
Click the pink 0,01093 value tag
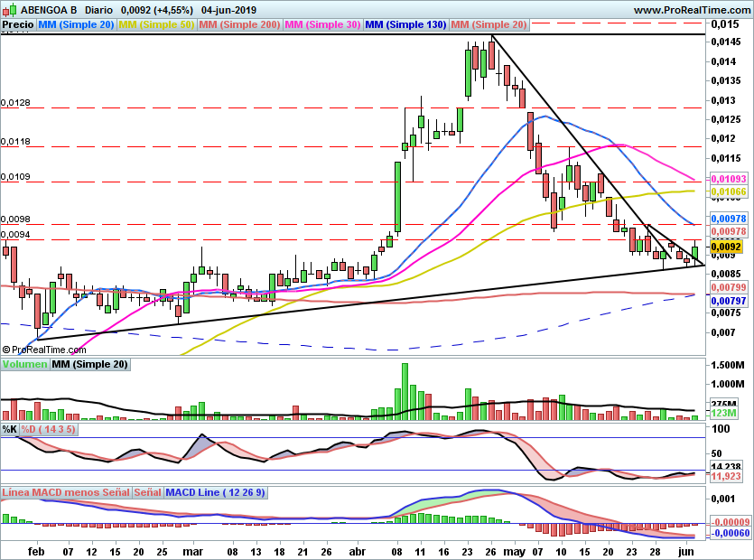729,179
